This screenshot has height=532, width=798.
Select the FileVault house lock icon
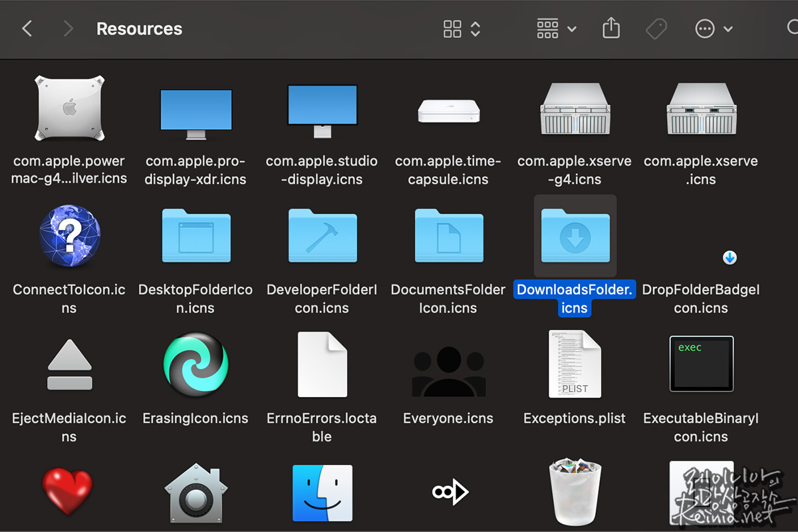[x=196, y=493]
